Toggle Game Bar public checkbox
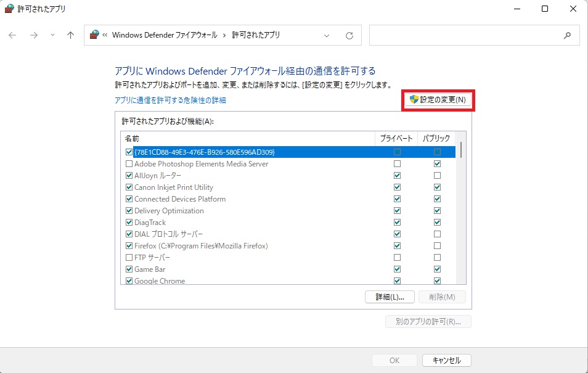 pos(437,269)
